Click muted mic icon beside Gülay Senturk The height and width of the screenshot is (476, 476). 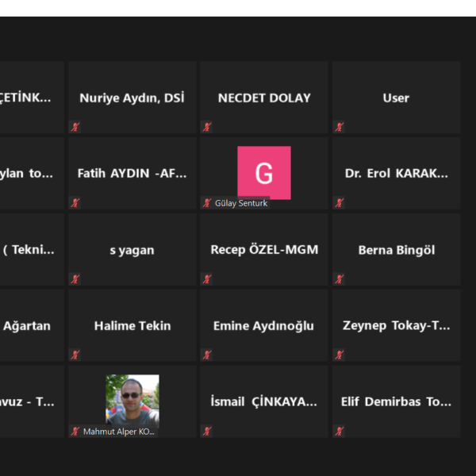[x=207, y=203]
